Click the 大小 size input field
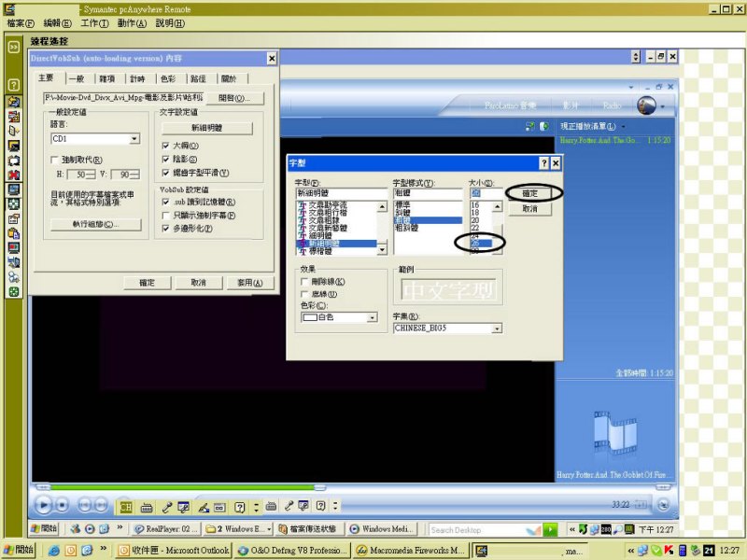This screenshot has width=747, height=560. click(x=486, y=193)
